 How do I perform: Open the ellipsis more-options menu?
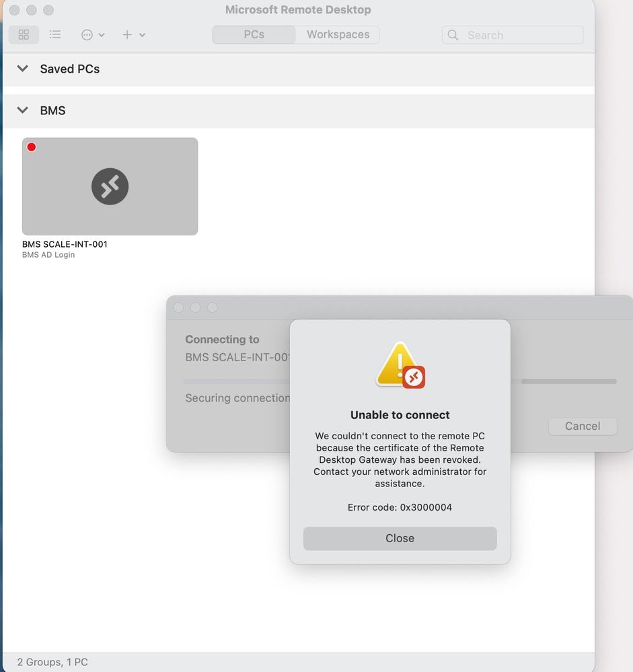(x=87, y=35)
